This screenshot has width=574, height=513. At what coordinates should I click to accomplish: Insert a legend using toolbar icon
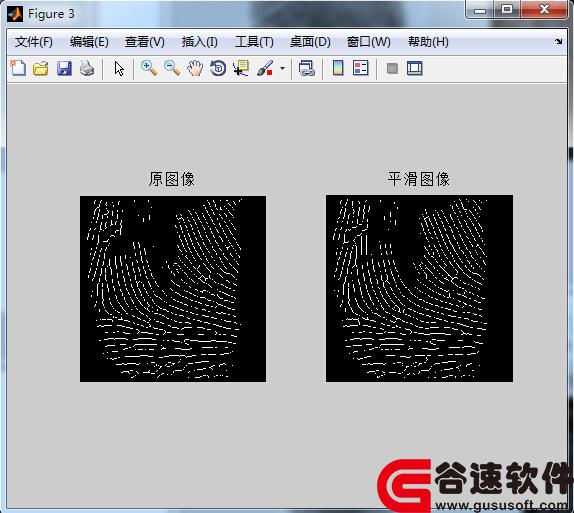pos(361,68)
